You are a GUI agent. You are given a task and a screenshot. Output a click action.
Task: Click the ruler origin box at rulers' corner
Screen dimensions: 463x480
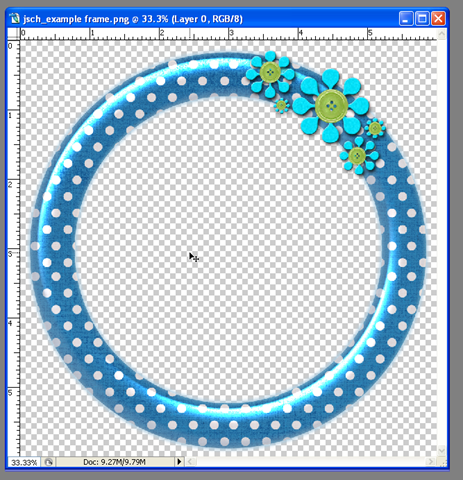click(x=13, y=34)
